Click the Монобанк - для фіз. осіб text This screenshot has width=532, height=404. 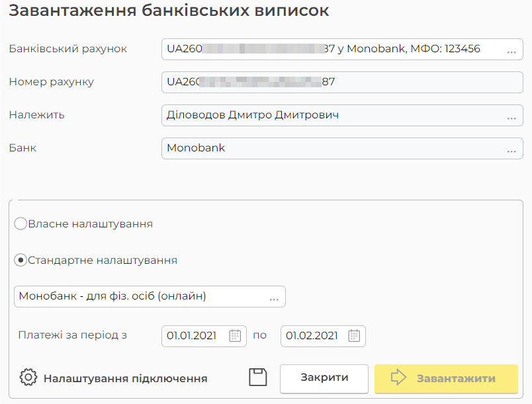click(x=112, y=296)
